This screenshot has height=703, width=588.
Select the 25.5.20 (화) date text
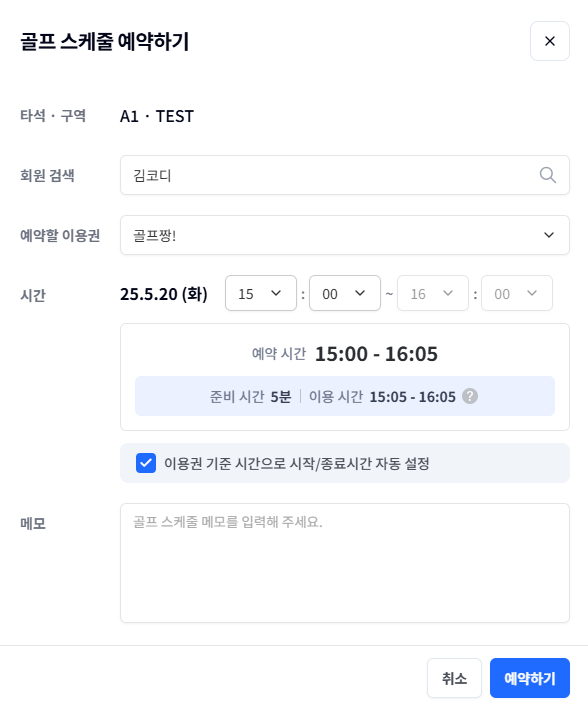pyautogui.click(x=164, y=294)
